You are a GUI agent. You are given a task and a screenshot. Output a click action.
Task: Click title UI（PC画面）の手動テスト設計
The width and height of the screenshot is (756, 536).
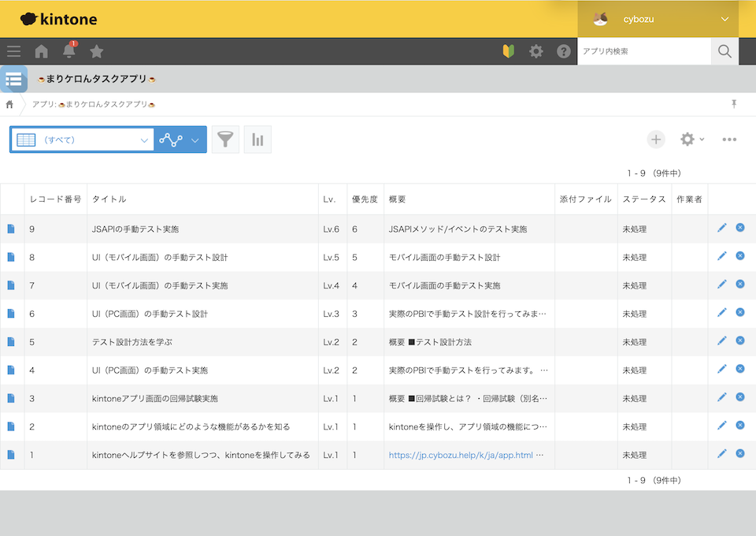pos(150,314)
